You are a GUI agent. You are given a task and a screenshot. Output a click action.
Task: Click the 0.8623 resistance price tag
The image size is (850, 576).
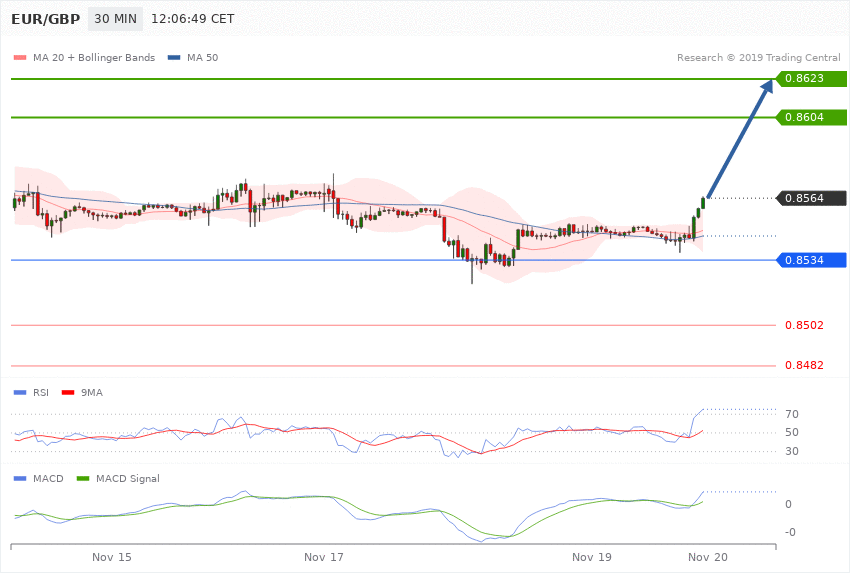(811, 79)
